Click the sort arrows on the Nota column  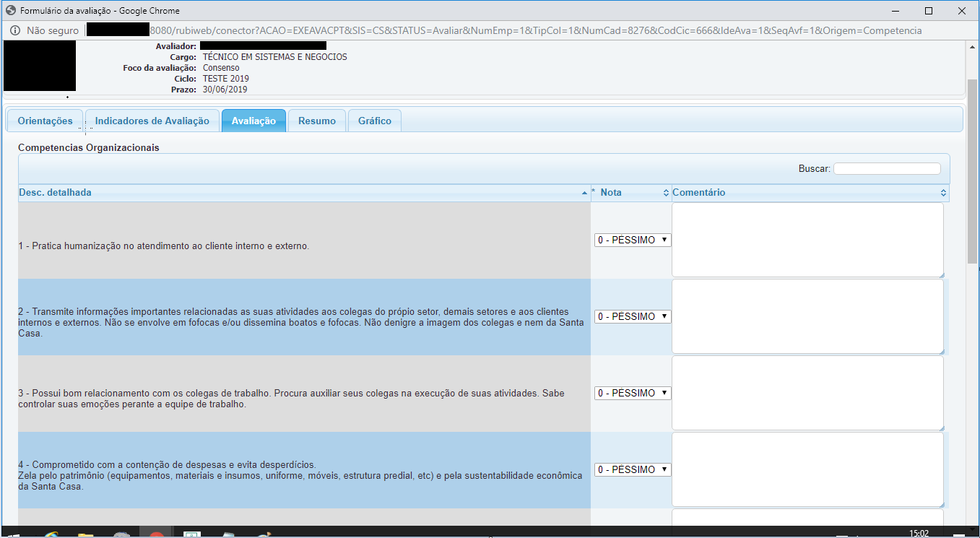tap(666, 193)
